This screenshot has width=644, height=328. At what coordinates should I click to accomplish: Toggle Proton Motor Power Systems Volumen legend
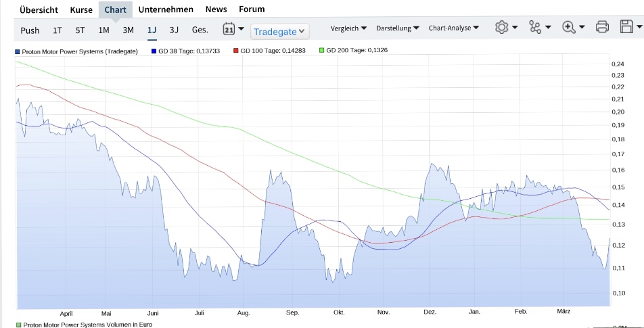tap(84, 325)
